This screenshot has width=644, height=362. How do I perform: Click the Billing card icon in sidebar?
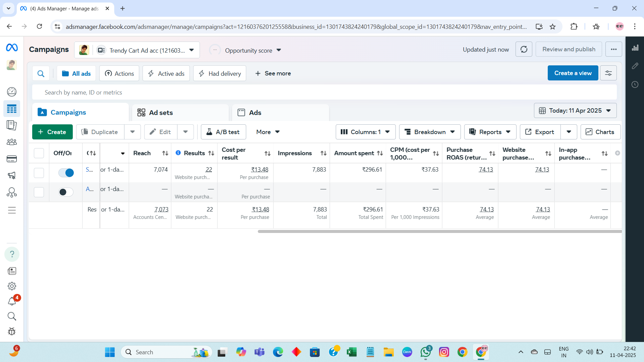point(12,159)
